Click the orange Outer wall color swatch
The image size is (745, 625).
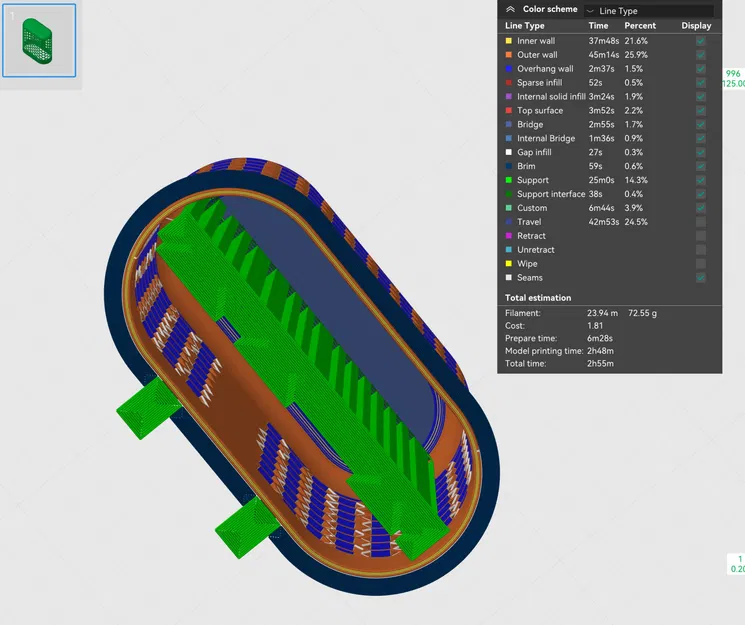pyautogui.click(x=509, y=55)
